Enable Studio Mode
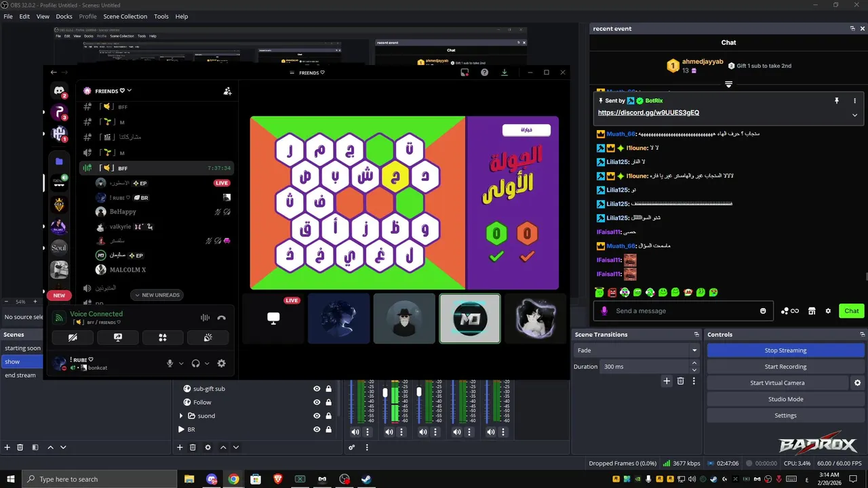868x488 pixels. [785, 399]
